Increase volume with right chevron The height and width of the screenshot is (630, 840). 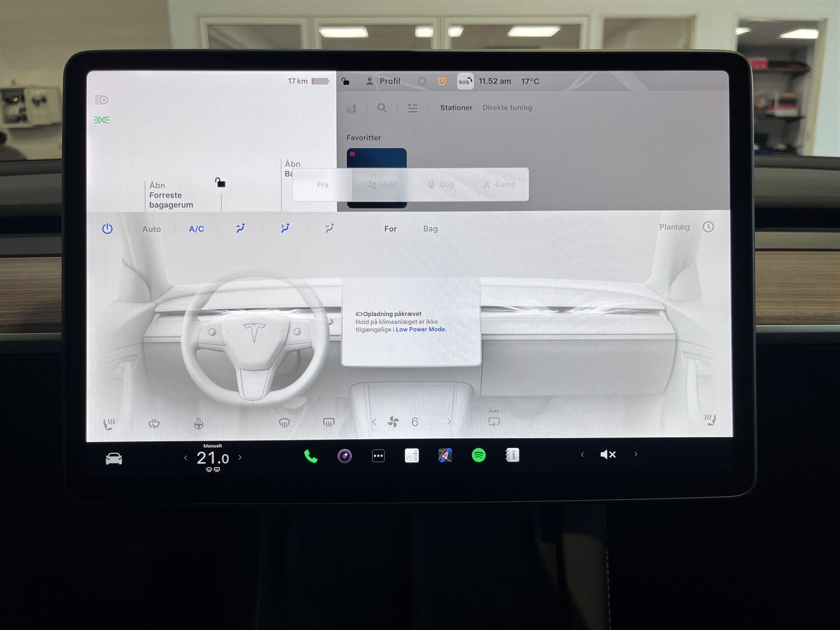coord(636,454)
